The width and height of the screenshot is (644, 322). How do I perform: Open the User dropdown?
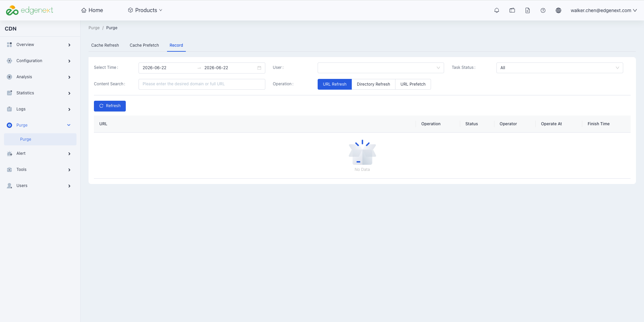point(381,68)
